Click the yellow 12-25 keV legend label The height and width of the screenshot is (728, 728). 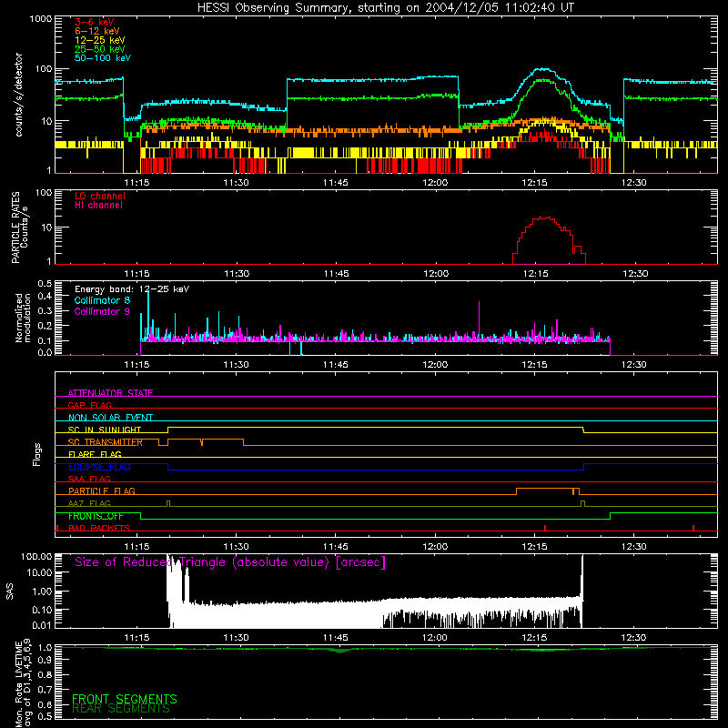point(100,40)
